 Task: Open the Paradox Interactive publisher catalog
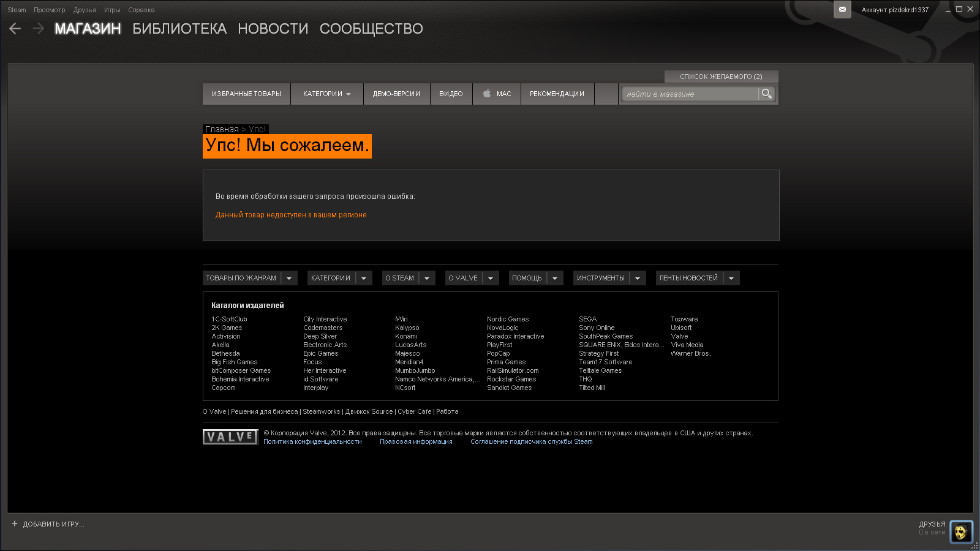coord(515,336)
